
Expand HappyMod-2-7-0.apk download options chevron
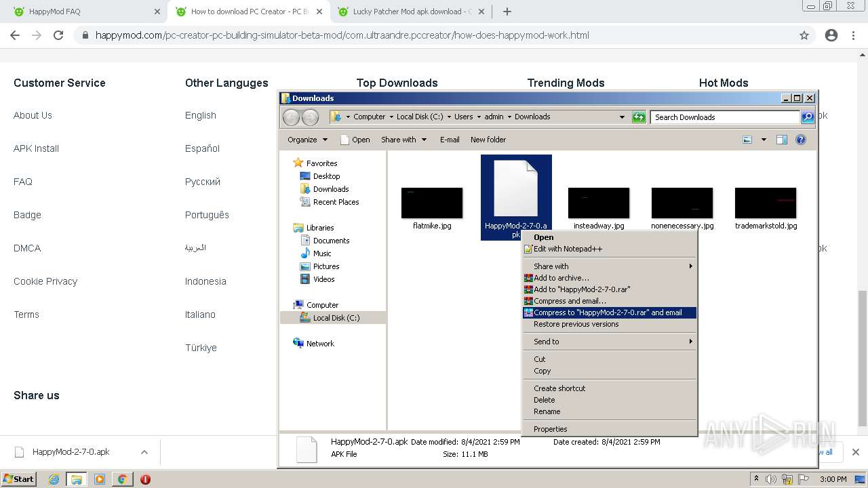pyautogui.click(x=144, y=452)
